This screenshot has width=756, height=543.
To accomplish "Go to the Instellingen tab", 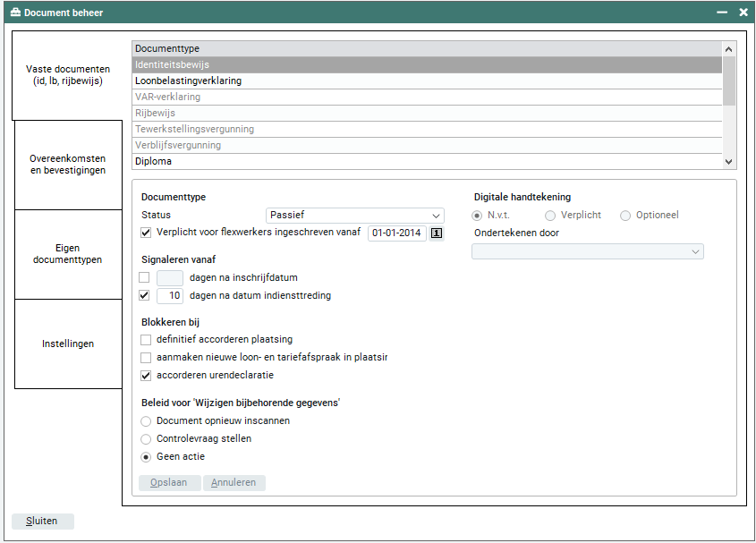I will 68,344.
